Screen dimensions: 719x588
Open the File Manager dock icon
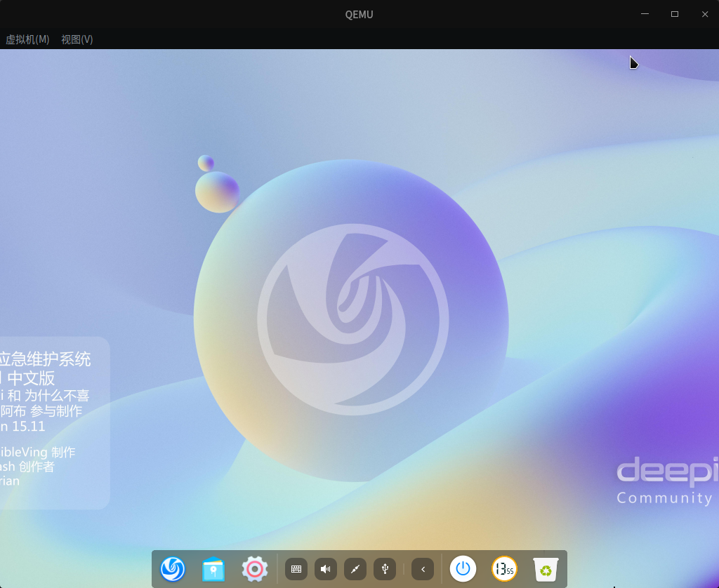tap(213, 569)
